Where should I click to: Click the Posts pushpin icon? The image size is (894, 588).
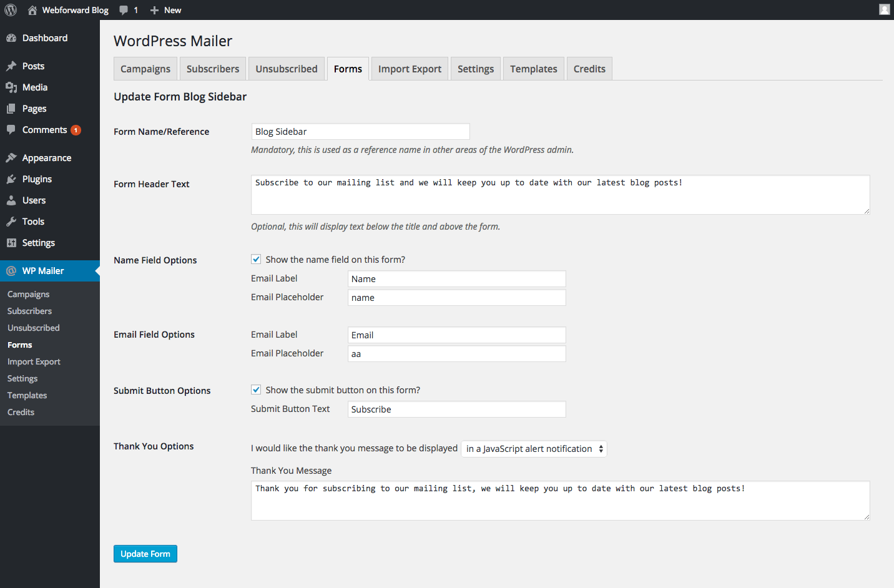[11, 66]
